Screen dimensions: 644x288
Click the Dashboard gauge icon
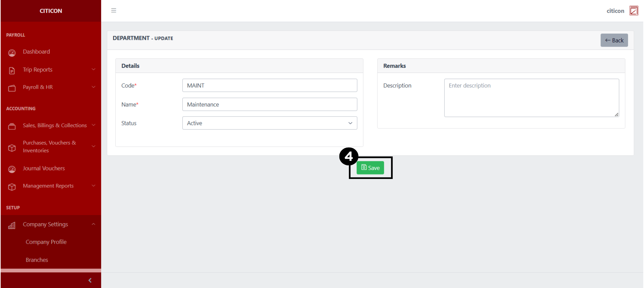(x=12, y=53)
